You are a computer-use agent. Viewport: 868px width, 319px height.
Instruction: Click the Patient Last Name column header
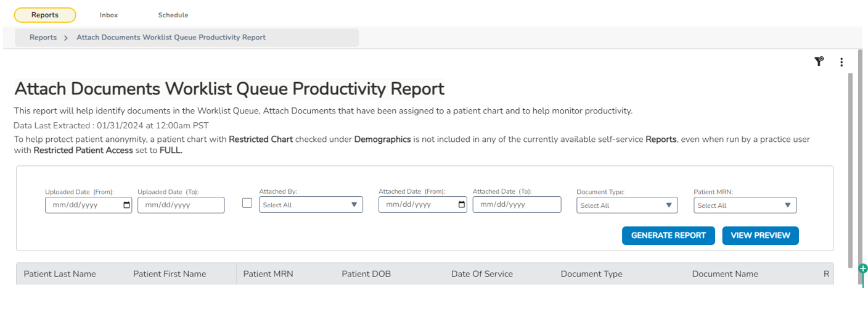pos(60,274)
